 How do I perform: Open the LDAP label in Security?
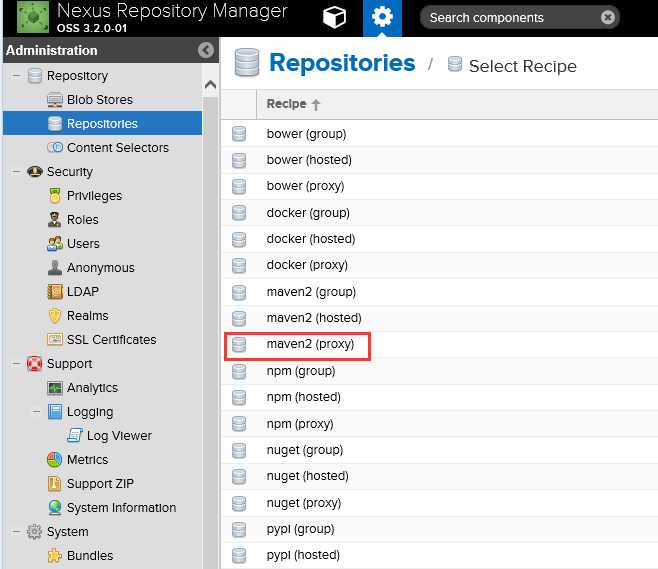[x=83, y=291]
